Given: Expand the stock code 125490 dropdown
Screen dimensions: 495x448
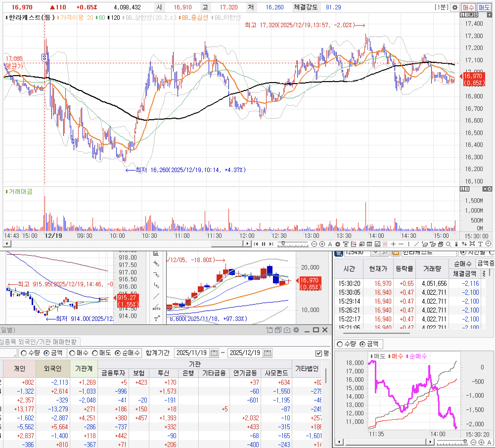Looking at the screenshot, I should [376, 252].
